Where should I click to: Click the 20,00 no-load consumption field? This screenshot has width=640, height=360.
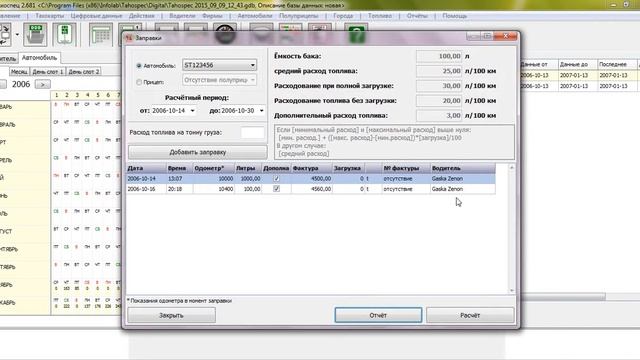[439, 100]
